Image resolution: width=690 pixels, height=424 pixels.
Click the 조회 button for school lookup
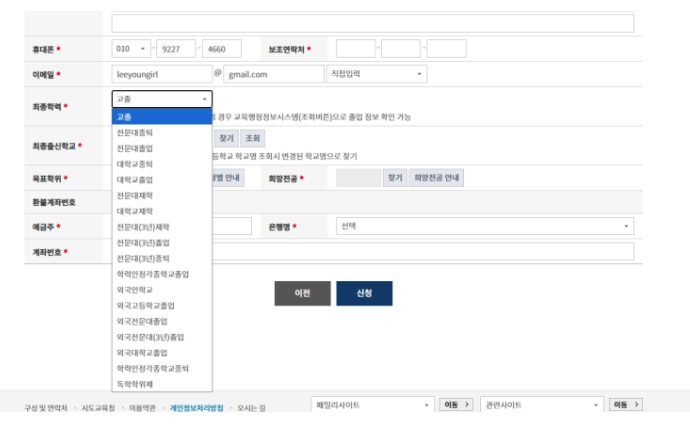tap(253, 138)
